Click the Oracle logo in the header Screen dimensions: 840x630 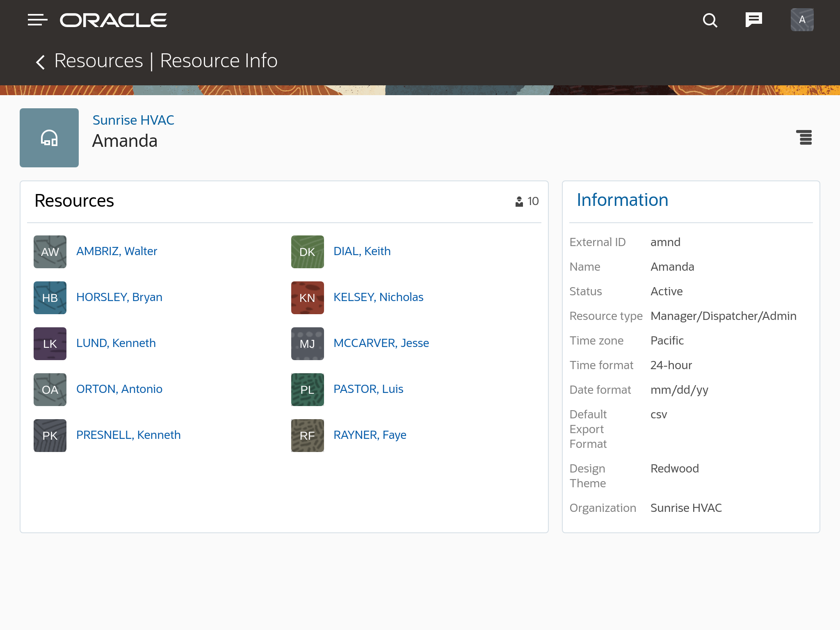coord(112,20)
